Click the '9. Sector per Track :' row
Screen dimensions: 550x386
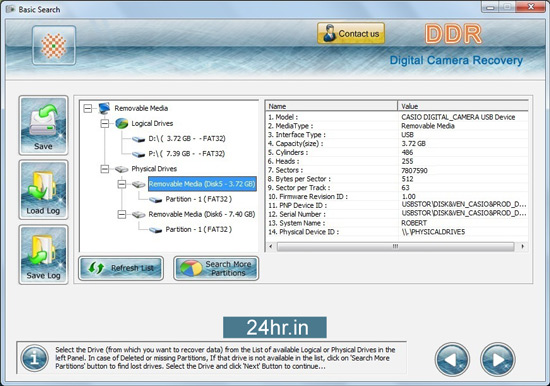coord(397,188)
